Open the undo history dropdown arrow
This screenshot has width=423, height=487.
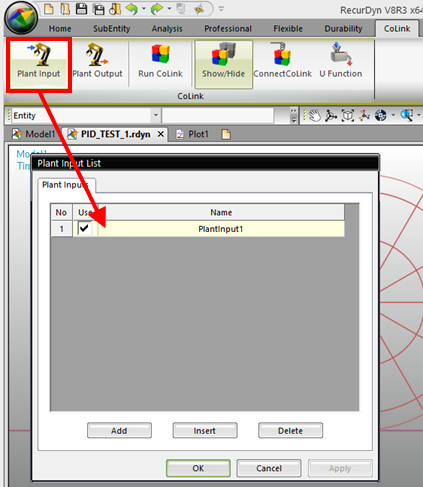tap(144, 9)
